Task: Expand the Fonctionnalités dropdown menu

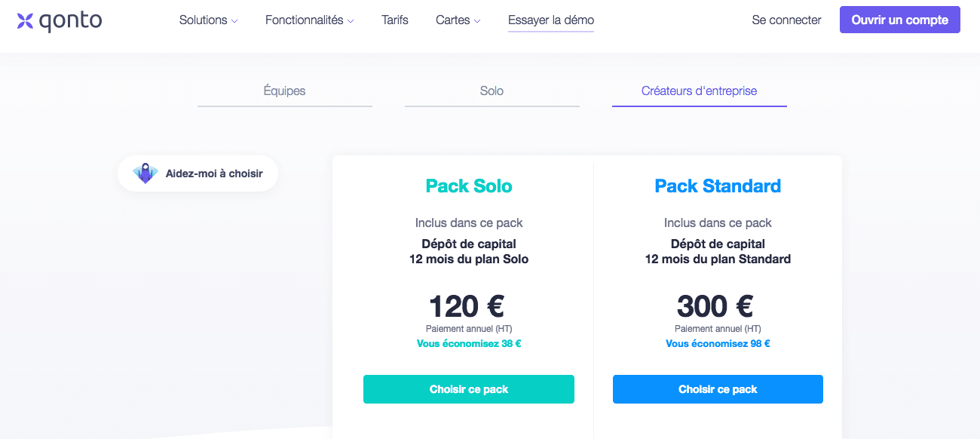Action: click(x=309, y=20)
